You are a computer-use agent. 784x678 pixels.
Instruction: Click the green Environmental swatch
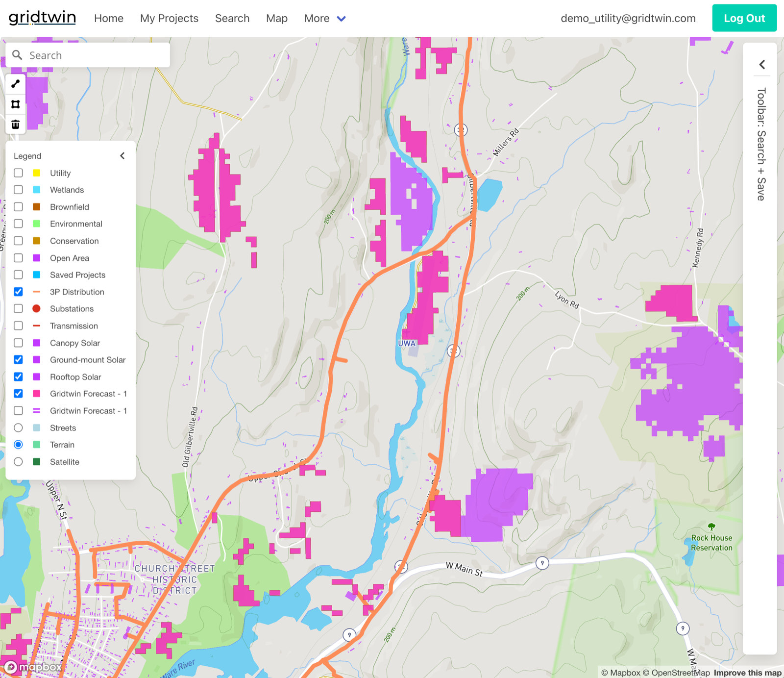tap(36, 224)
